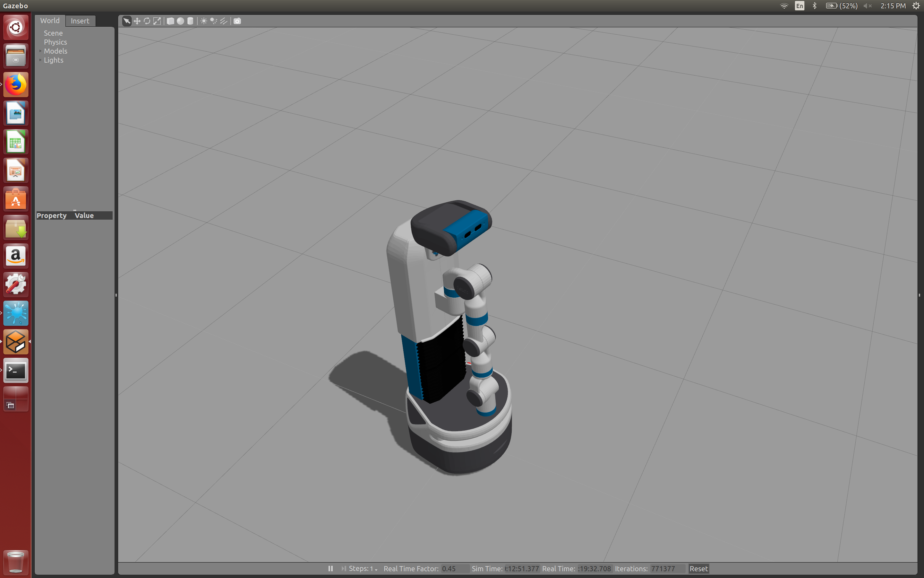Open LibreOffice Writer from dock
The width and height of the screenshot is (924, 578).
point(16,113)
